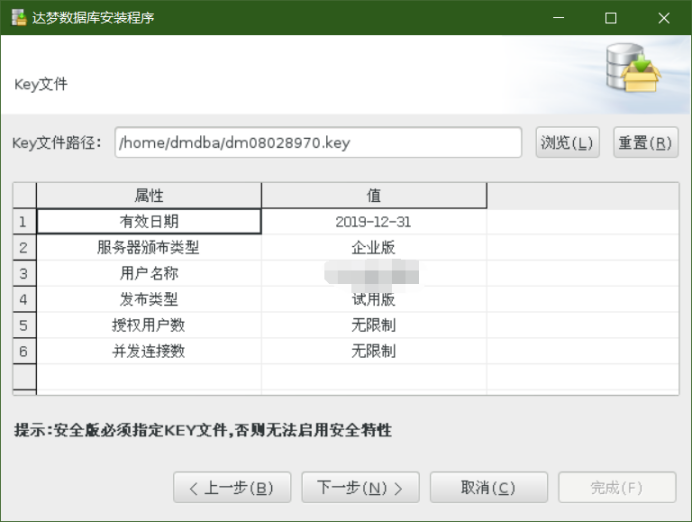The image size is (693, 522).
Task: Select the 并发连接数 cell
Action: [149, 351]
